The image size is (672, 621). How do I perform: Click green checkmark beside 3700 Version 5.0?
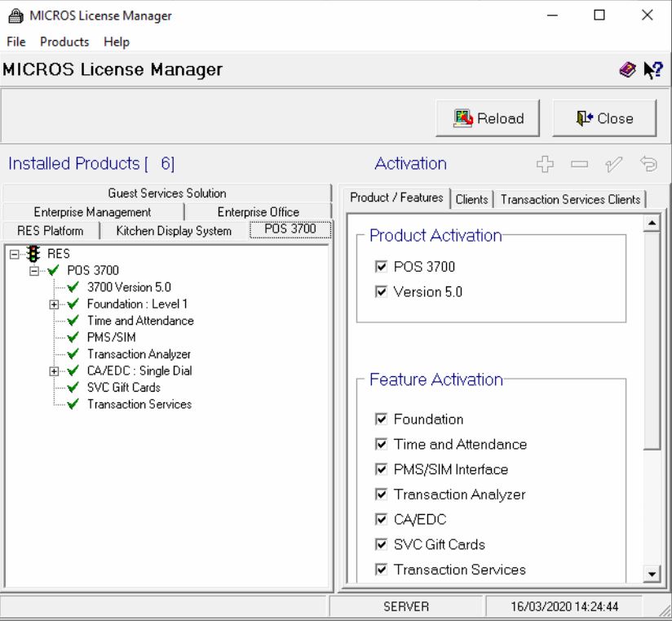[73, 287]
